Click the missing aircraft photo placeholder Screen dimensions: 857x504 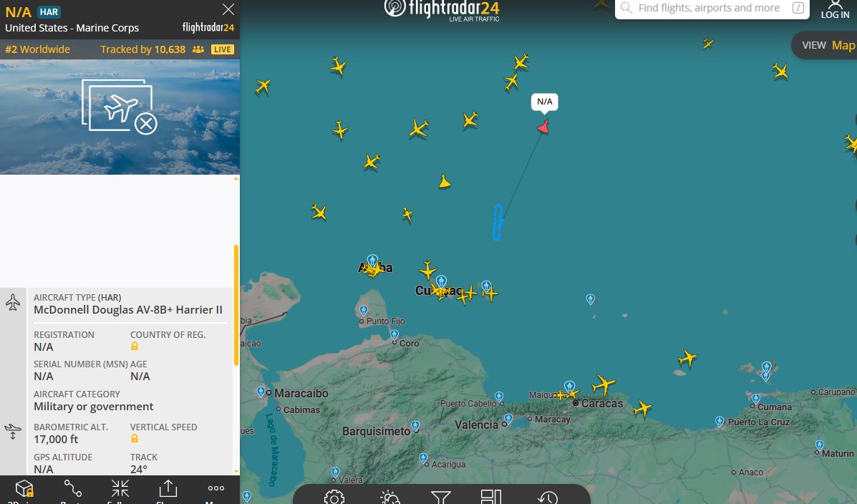tap(120, 117)
